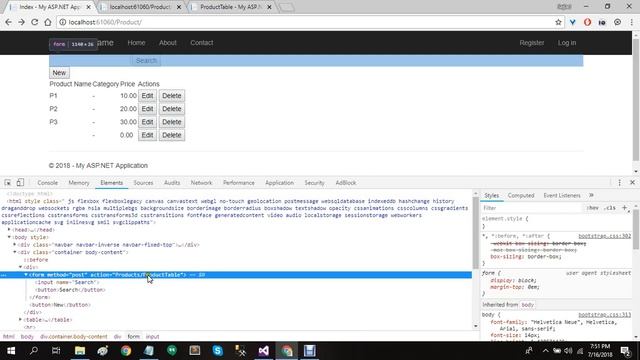Click Edit for product P1
640x360 pixels.
147,96
